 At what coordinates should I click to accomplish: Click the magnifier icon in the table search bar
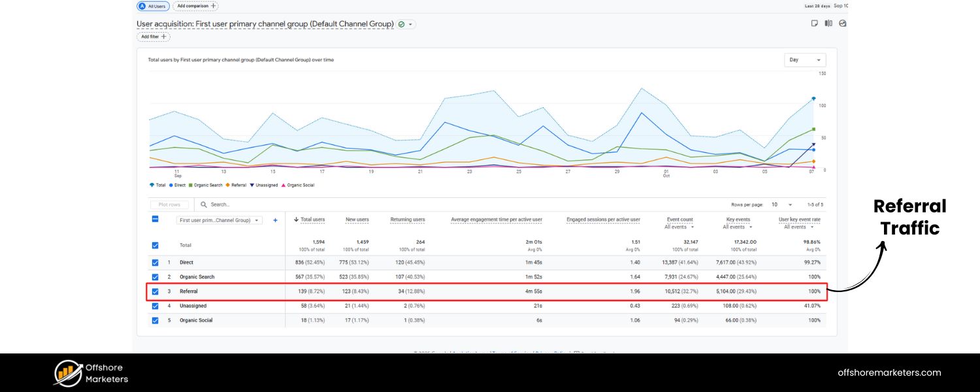click(x=203, y=204)
